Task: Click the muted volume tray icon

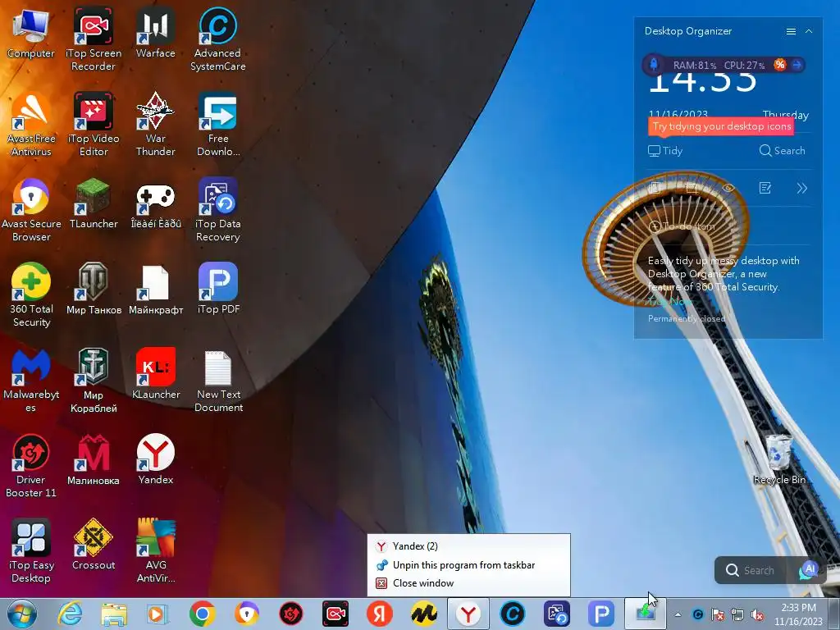Action: pyautogui.click(x=757, y=614)
